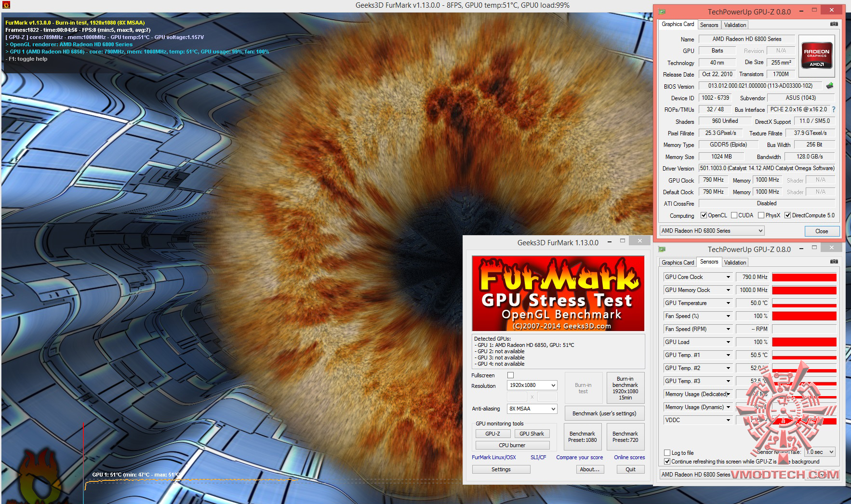Viewport: 851px width, 504px height.
Task: Uncheck the OpenCL checkbox
Action: tap(704, 215)
